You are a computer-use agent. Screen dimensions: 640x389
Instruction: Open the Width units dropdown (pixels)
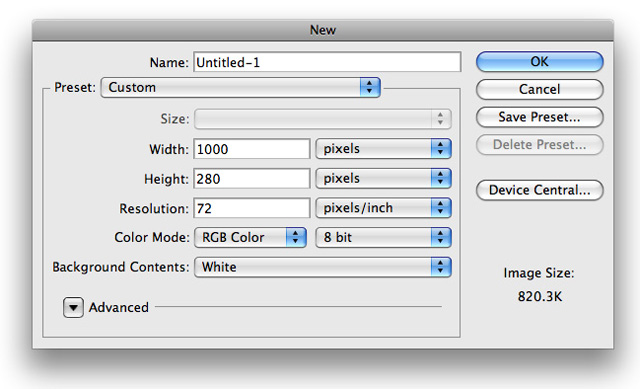(x=383, y=149)
